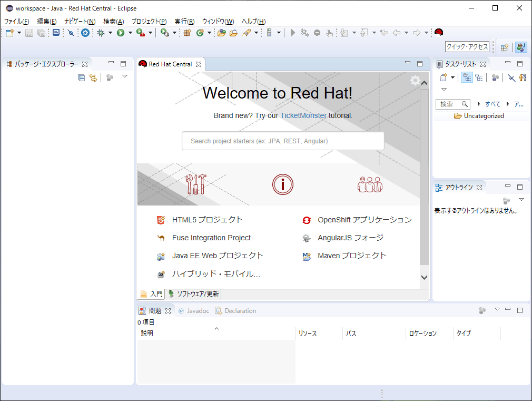Toggle Link with Editor in Package Explorer
The height and width of the screenshot is (401, 532).
coord(93,78)
